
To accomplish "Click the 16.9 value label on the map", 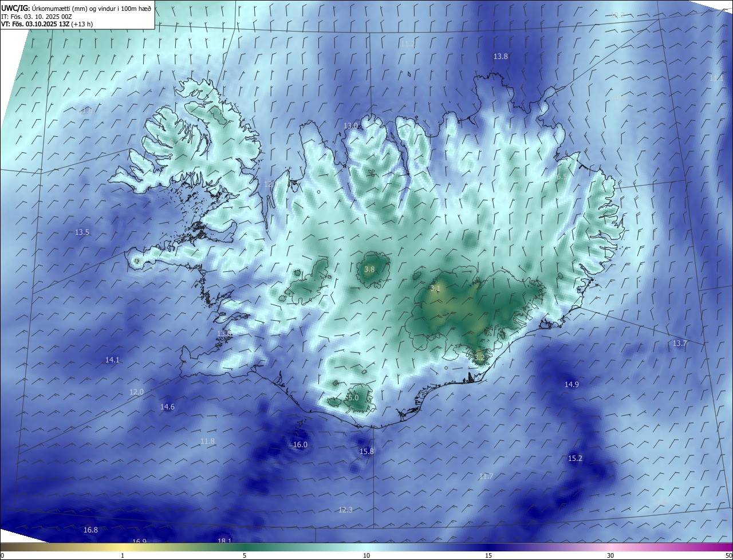I will 139,541.
